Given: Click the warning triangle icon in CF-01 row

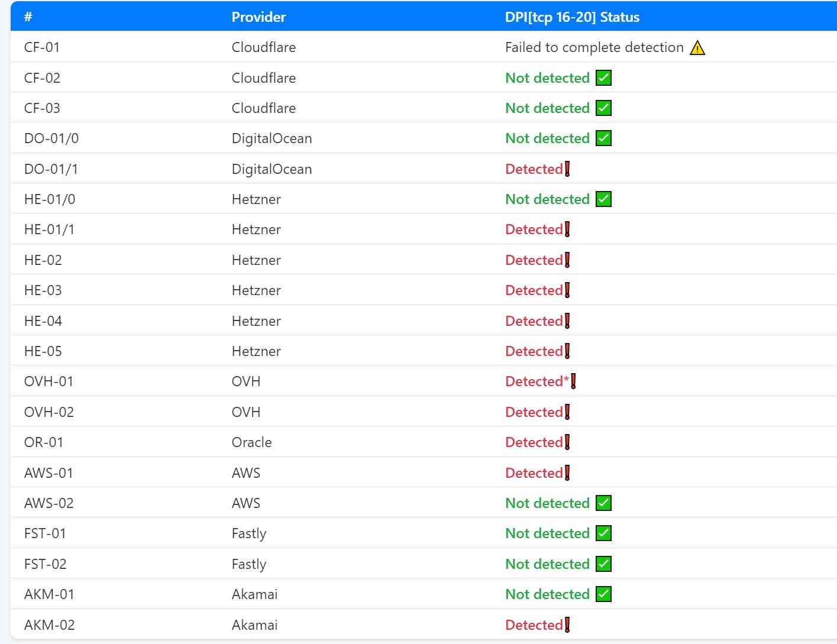Looking at the screenshot, I should [697, 48].
